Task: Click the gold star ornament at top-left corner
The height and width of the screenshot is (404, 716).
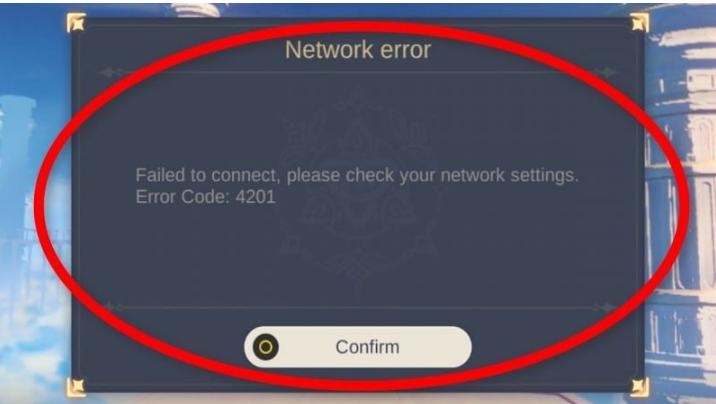Action: (76, 22)
